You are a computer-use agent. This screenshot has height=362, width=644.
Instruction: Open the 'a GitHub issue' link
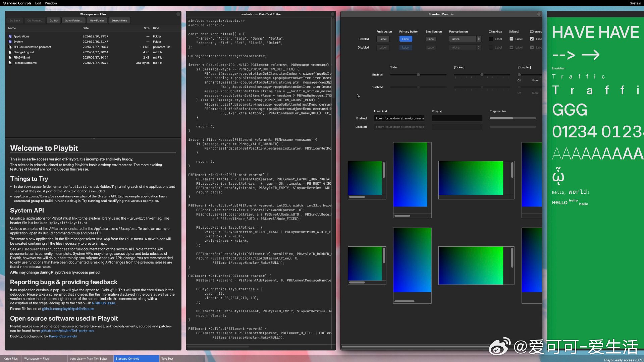point(104,303)
